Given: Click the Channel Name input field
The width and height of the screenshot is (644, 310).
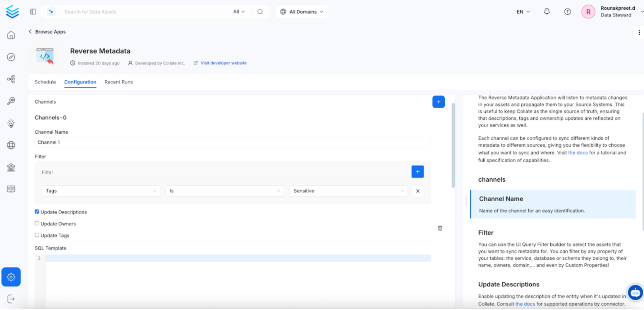Looking at the screenshot, I should pos(232,142).
